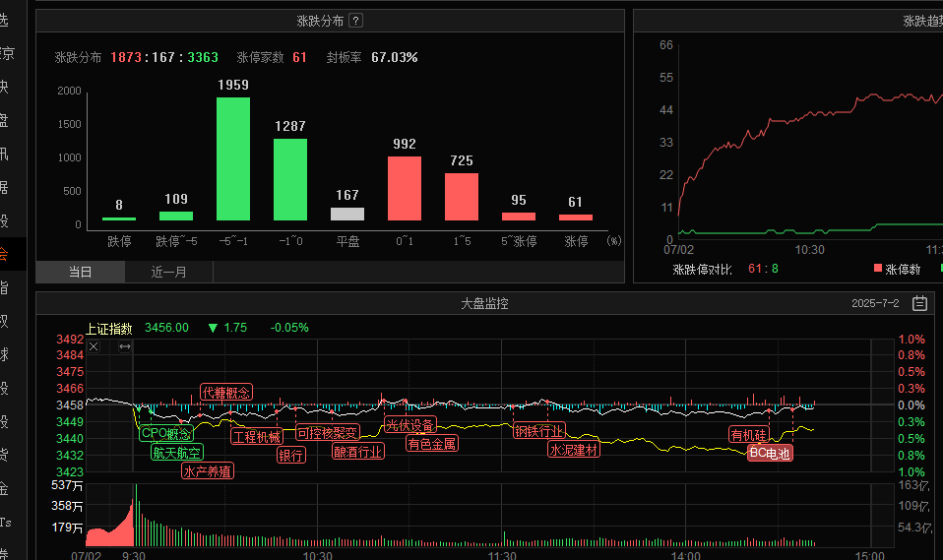Click the 封板率 67.03% value
This screenshot has height=560, width=943.
[x=395, y=57]
